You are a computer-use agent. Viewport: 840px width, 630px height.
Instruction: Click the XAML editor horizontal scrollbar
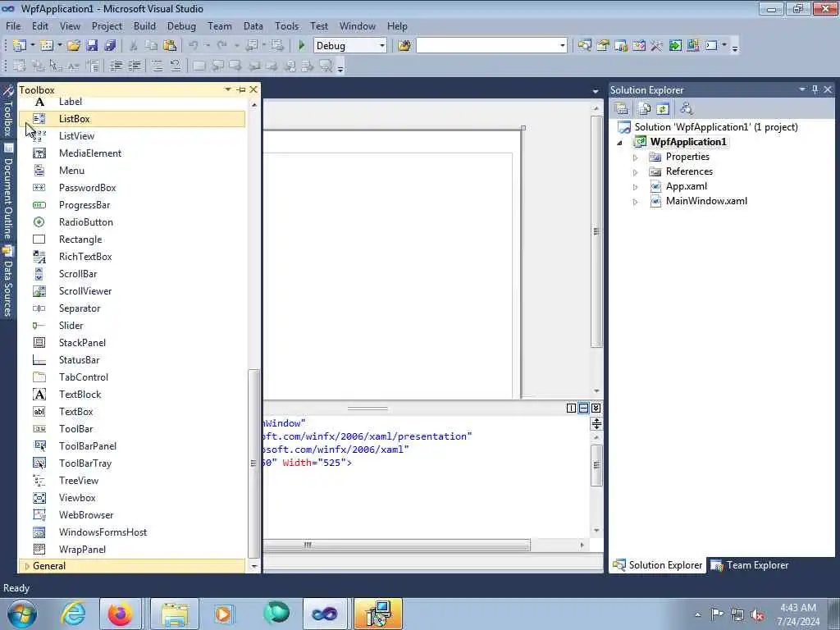tap(396, 546)
